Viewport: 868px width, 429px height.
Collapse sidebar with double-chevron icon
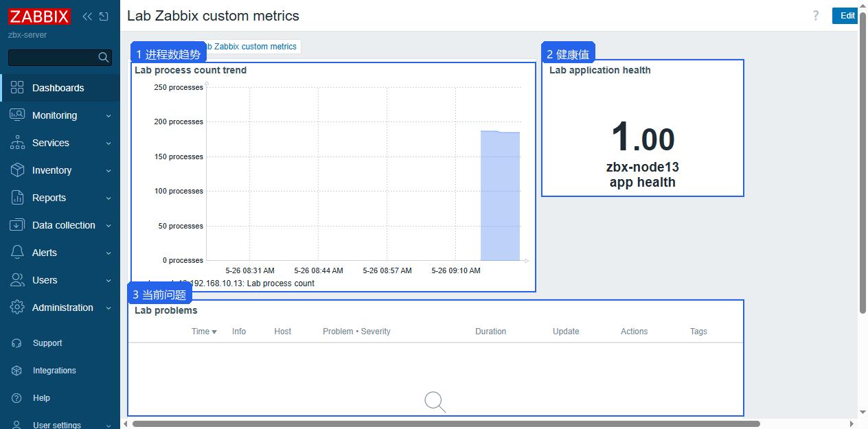[x=87, y=16]
